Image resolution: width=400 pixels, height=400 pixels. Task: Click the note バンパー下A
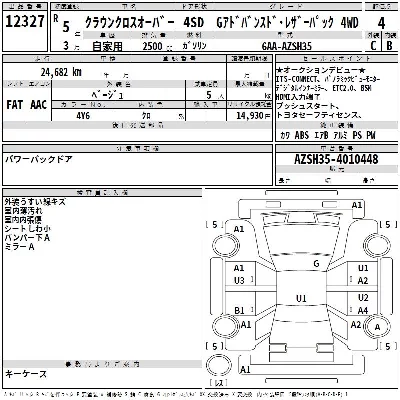pyautogui.click(x=27, y=238)
